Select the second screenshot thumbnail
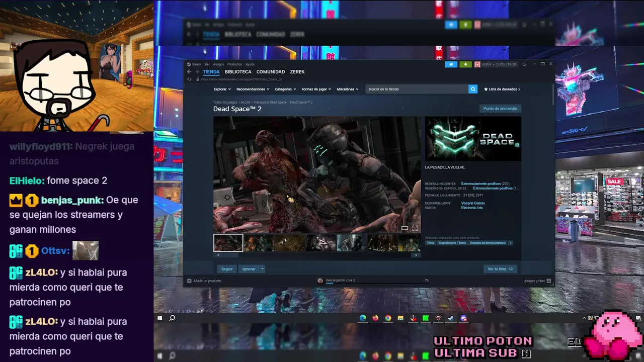 (259, 243)
